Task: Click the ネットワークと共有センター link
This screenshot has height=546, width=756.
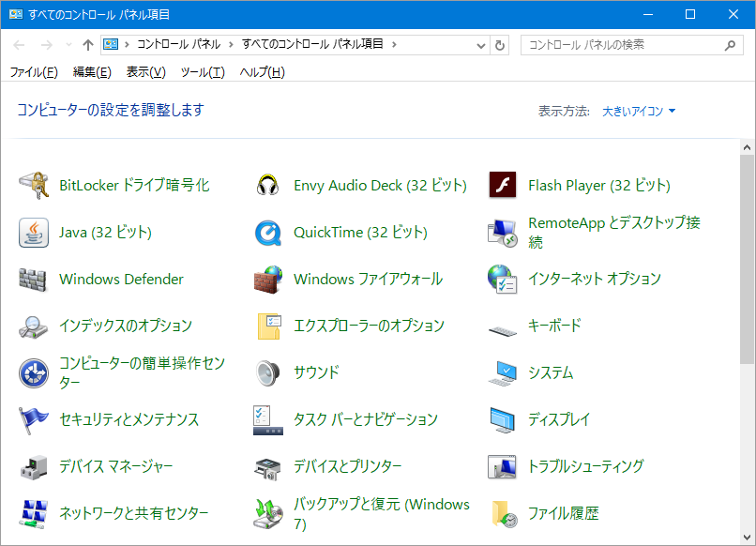Action: pyautogui.click(x=133, y=513)
